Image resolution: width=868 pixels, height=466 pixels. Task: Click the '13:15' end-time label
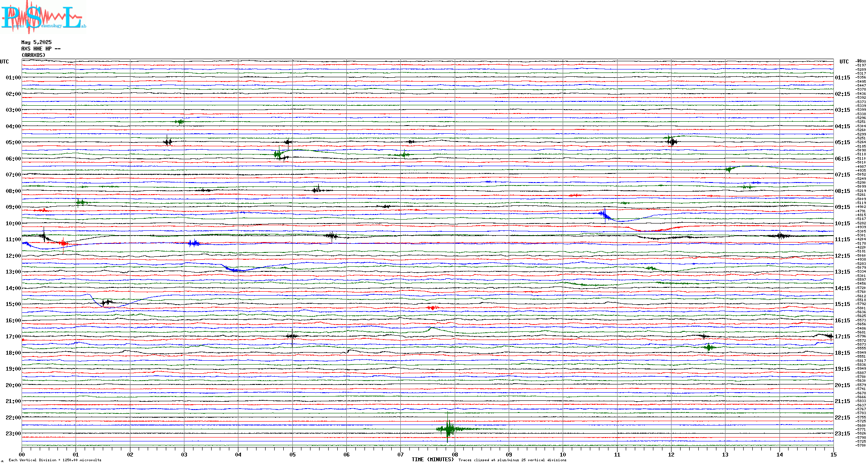tap(843, 272)
